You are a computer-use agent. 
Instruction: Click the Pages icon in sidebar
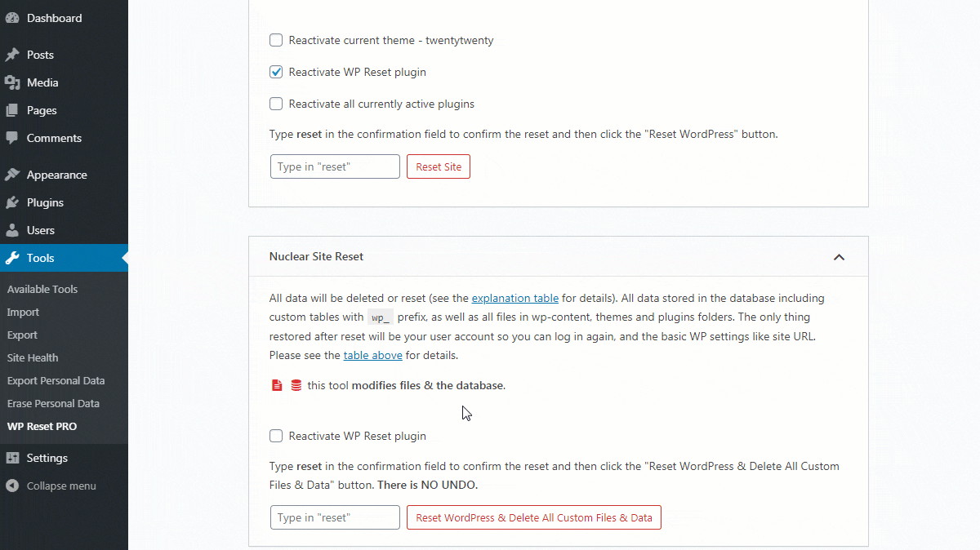12,110
